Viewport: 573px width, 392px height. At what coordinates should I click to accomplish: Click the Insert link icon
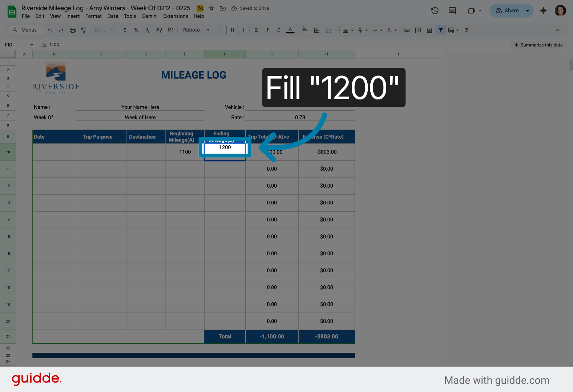coord(407,30)
